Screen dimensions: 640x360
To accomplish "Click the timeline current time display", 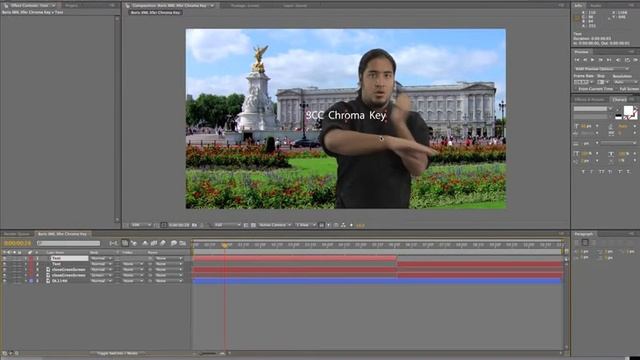I will tap(17, 243).
